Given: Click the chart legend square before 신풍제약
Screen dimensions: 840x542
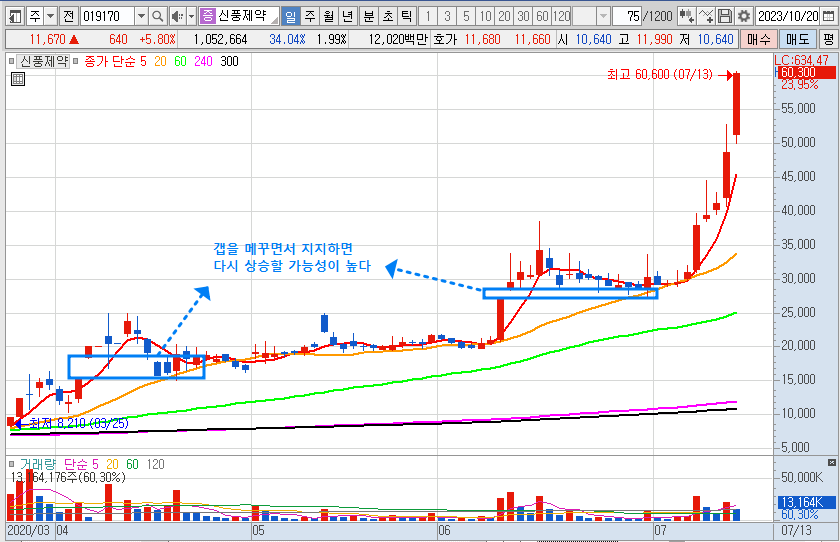Looking at the screenshot, I should (x=12, y=61).
